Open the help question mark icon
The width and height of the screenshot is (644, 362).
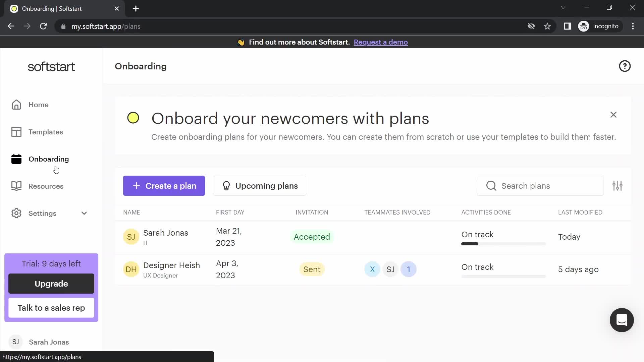(625, 66)
